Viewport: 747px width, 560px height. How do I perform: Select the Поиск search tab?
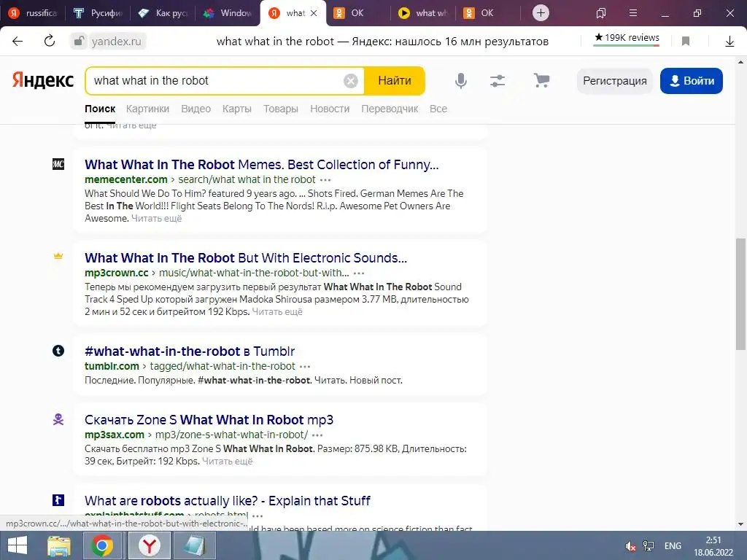point(100,109)
